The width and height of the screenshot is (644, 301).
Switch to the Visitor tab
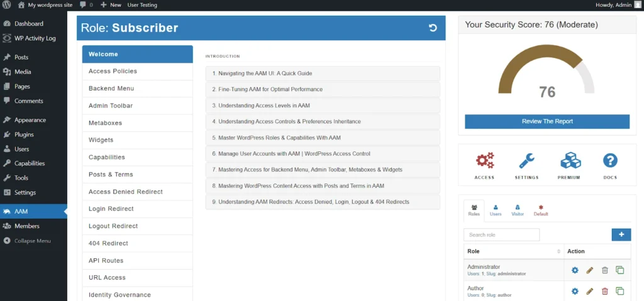tap(518, 210)
